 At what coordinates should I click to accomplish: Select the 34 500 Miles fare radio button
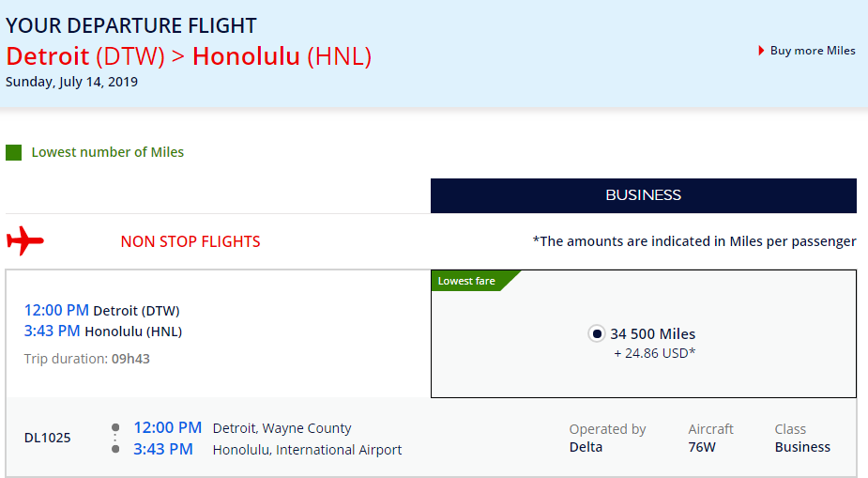click(x=596, y=334)
